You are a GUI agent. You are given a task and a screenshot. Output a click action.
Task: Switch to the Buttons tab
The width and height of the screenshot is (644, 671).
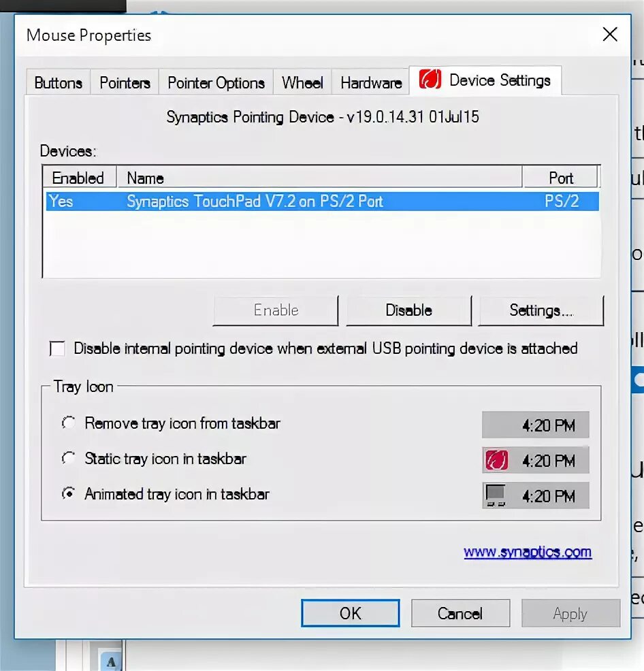pos(59,82)
